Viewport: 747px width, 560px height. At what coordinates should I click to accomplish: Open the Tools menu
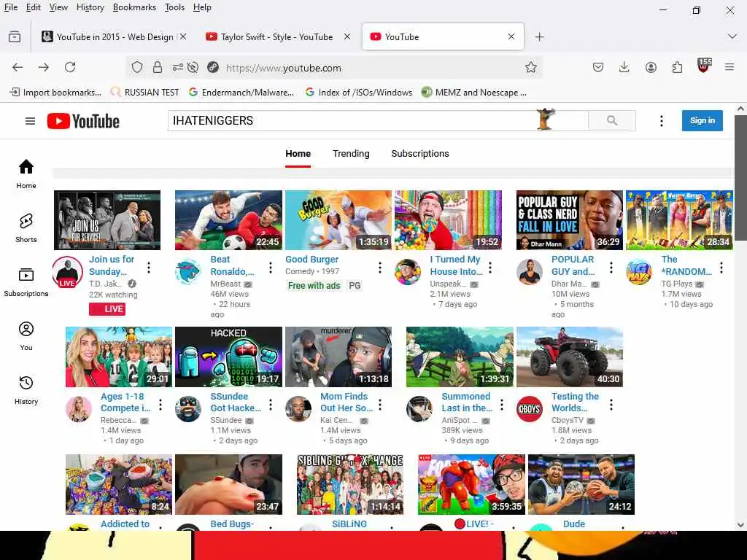(x=174, y=7)
